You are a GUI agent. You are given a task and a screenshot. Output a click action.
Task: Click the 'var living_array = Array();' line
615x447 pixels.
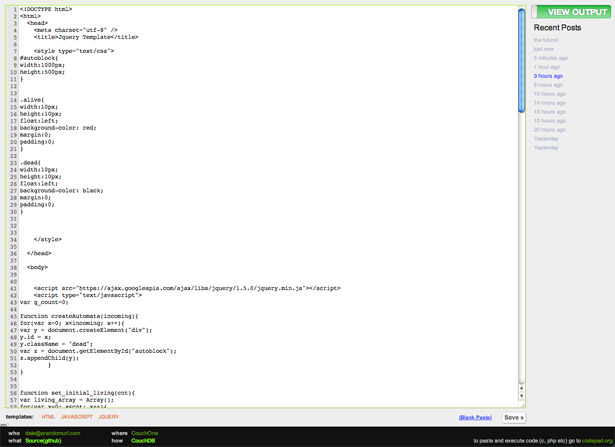coord(67,400)
